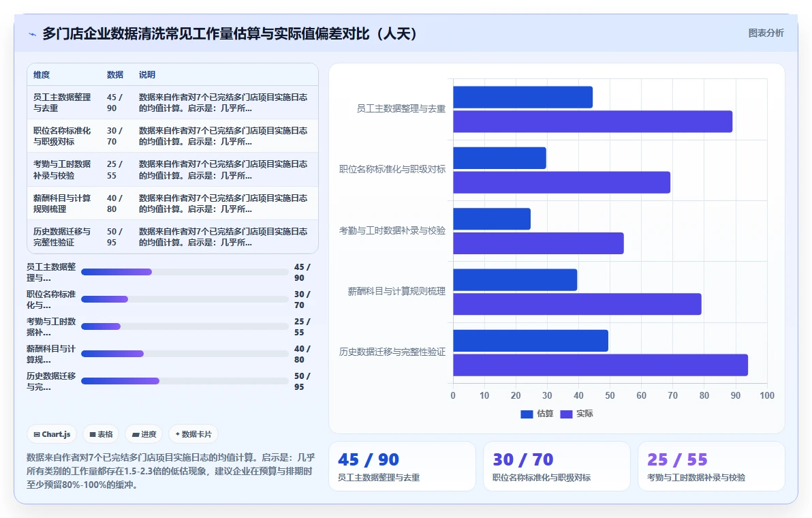Click the 实际 bar for 职位名称标准化与职级对标

[561, 183]
